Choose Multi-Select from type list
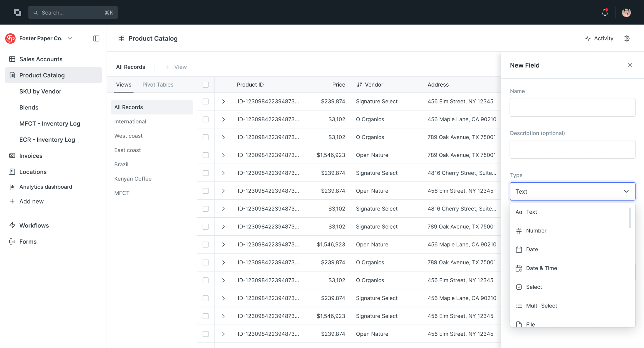644x348 pixels. click(541, 306)
